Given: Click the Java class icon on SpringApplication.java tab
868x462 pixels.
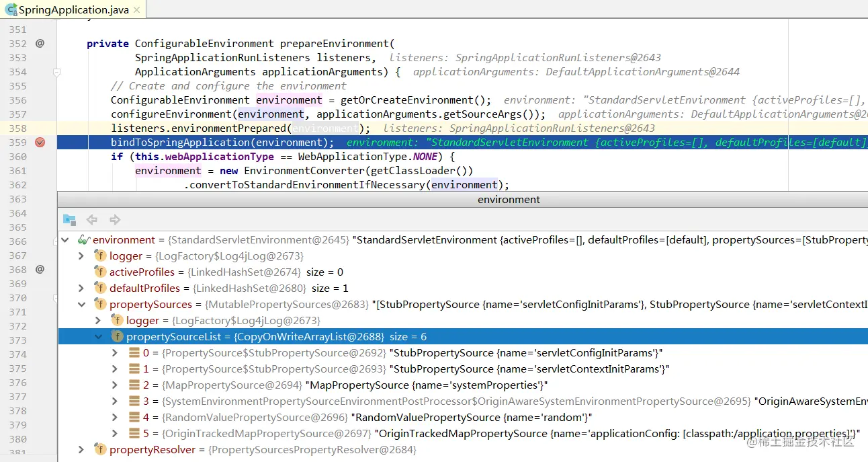Looking at the screenshot, I should pos(10,9).
